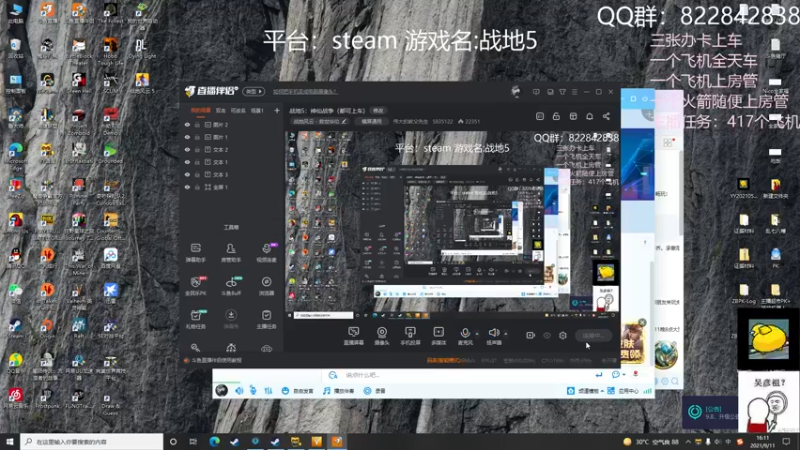The height and width of the screenshot is (450, 800).
Task: Toggle visibility of 图片 1 layer
Action: pos(187,137)
